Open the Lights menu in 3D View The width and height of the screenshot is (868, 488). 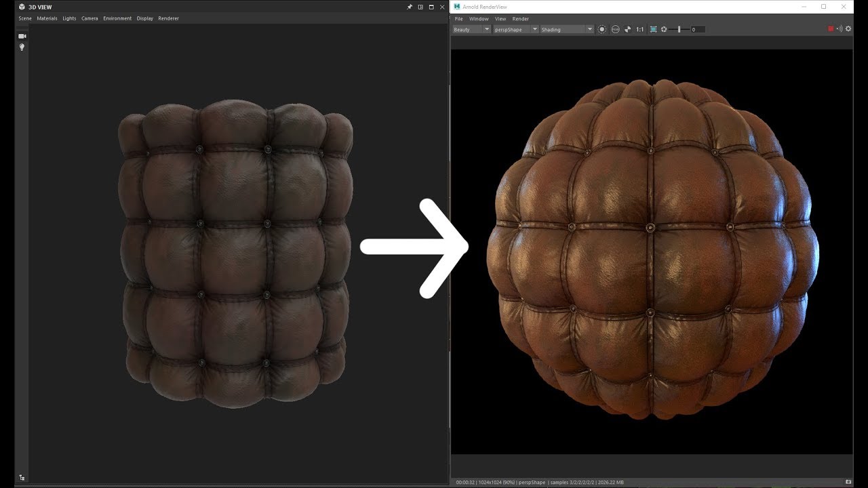click(x=69, y=18)
